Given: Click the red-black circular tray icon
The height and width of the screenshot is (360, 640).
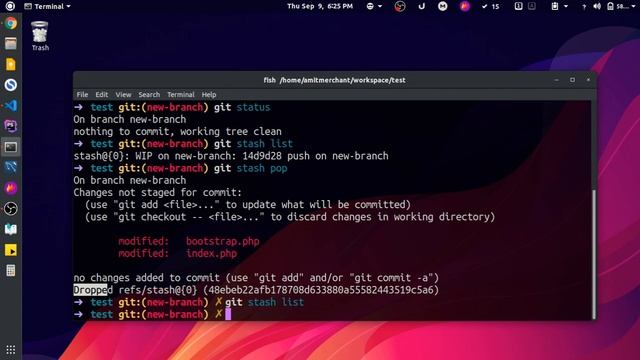Looking at the screenshot, I should [400, 6].
